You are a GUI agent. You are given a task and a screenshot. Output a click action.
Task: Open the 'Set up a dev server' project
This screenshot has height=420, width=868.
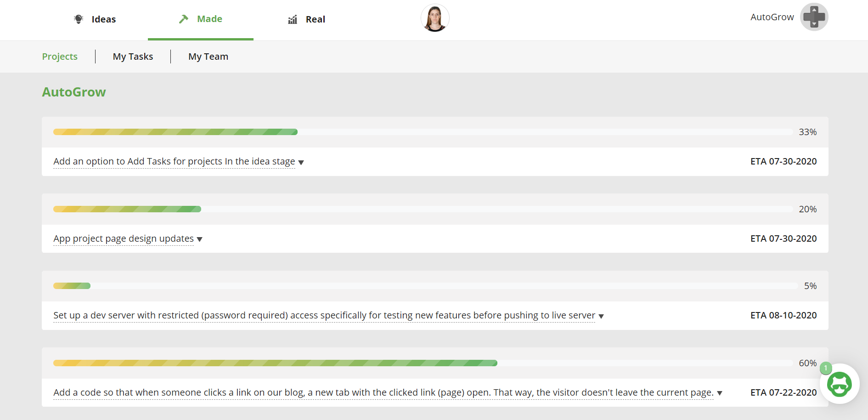click(x=324, y=315)
